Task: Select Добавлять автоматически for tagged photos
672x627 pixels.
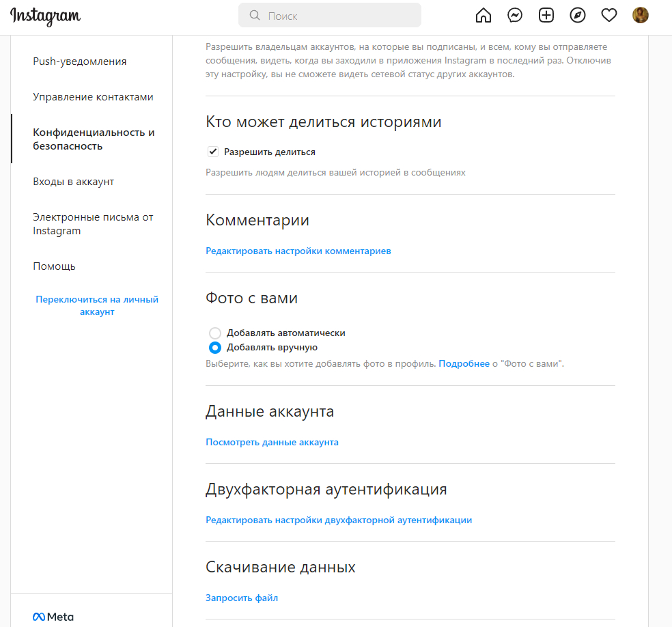Action: coord(215,333)
